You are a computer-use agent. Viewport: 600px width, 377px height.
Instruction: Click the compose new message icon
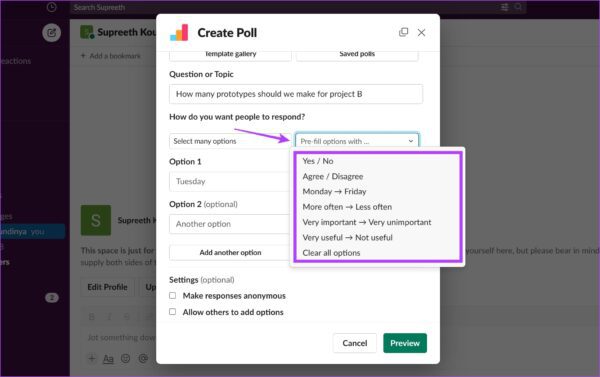[x=51, y=33]
